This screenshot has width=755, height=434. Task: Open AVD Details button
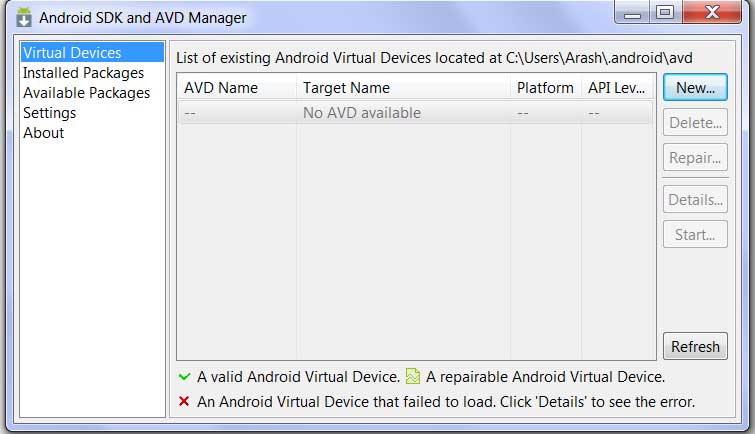click(695, 199)
